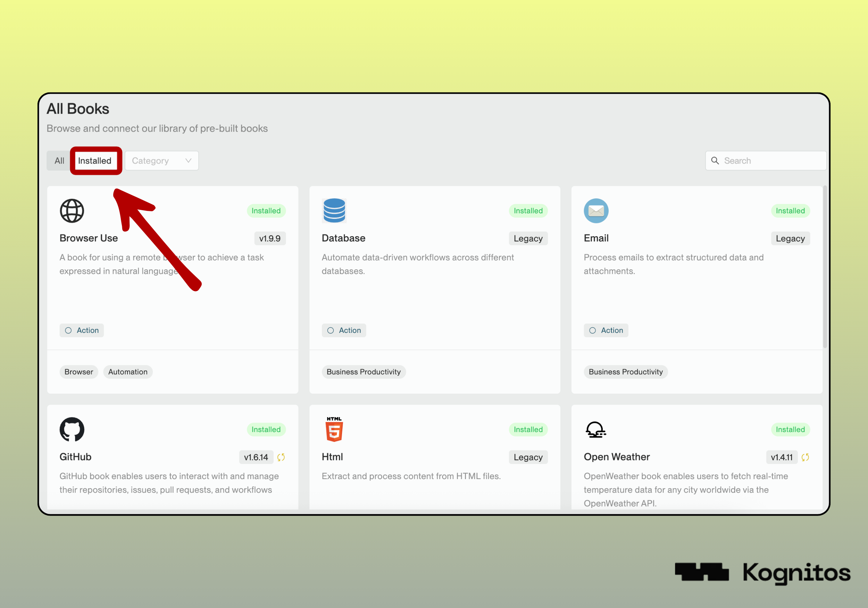Click the Browser Use globe icon
The height and width of the screenshot is (608, 868).
coord(72,211)
